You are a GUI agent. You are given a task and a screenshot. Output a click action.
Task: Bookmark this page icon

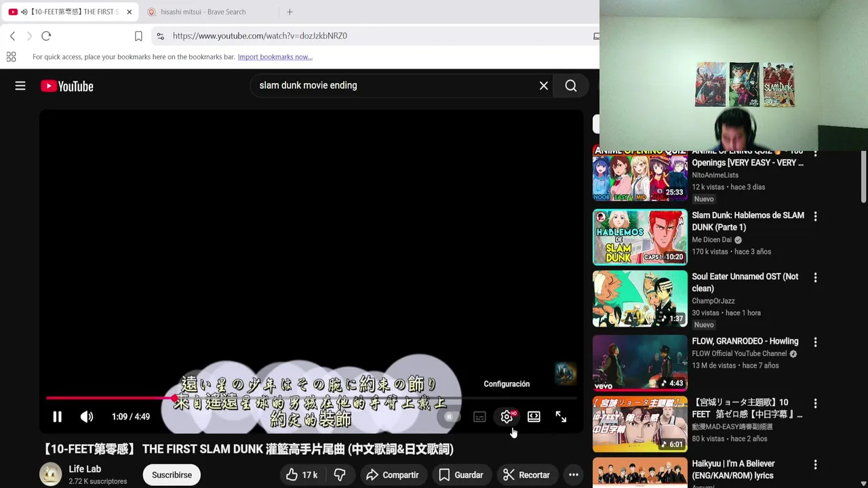point(138,36)
